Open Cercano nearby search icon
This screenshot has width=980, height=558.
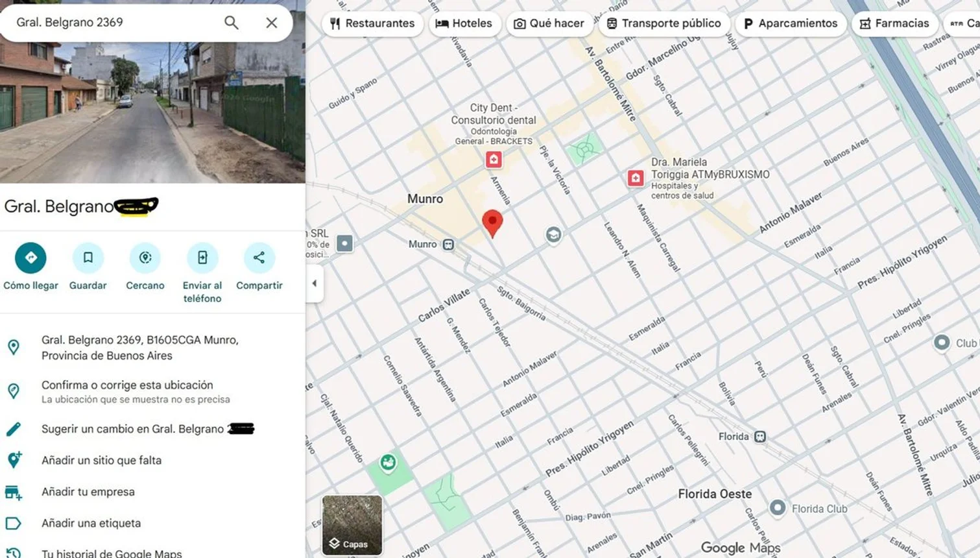pyautogui.click(x=145, y=258)
